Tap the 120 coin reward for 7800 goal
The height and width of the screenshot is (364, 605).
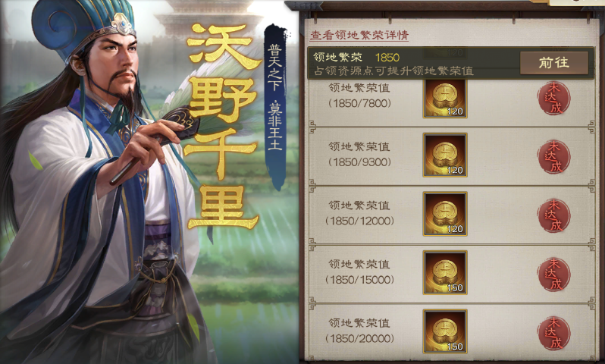[445, 98]
